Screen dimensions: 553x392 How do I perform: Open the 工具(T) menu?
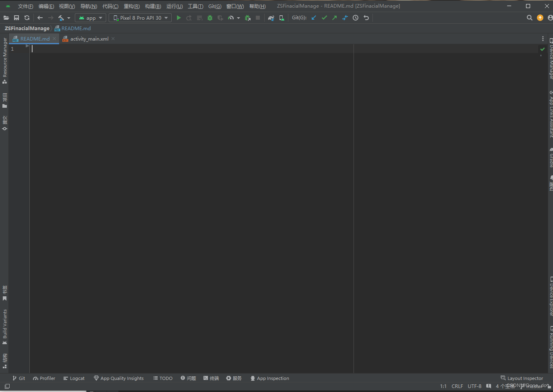[x=195, y=6]
